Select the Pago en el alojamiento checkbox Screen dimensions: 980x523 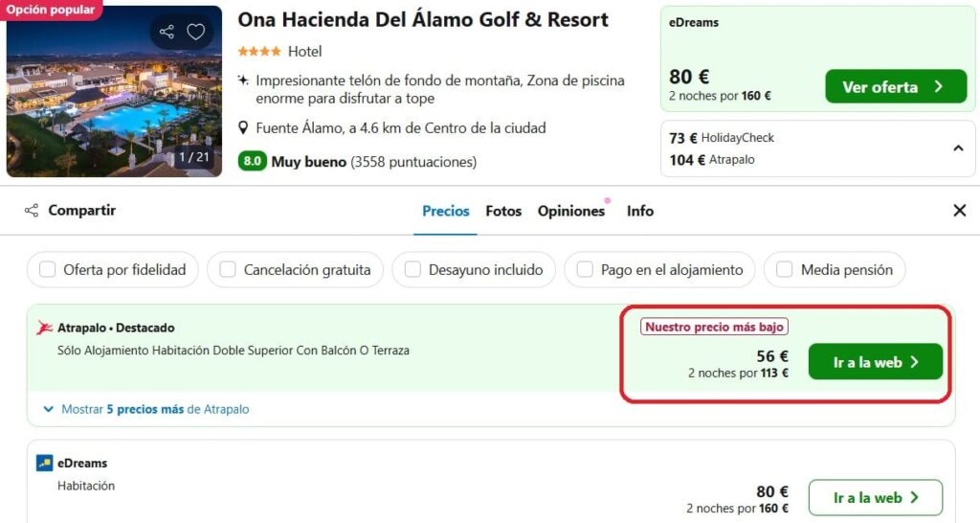pyautogui.click(x=585, y=269)
